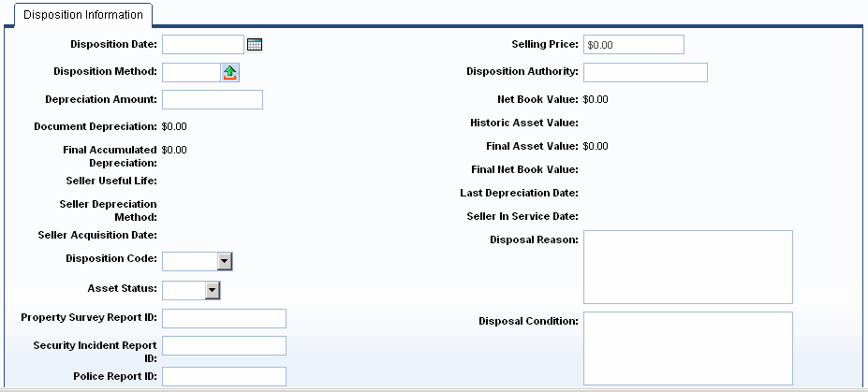
Task: Select the Disposition Information tab
Action: click(x=83, y=15)
